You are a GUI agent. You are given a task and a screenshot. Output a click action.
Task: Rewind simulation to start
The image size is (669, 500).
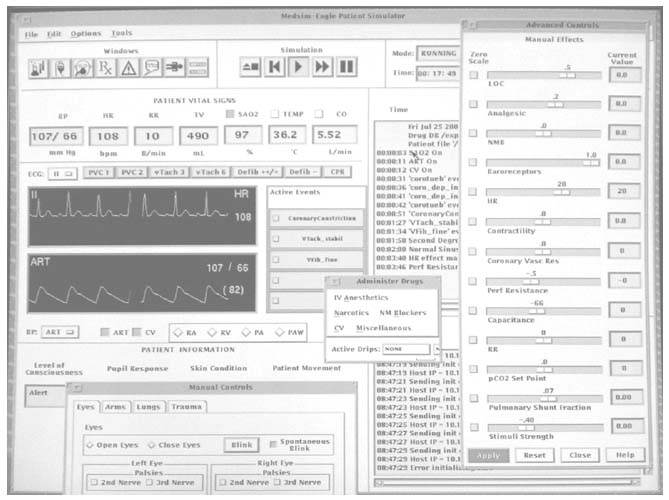[x=274, y=67]
